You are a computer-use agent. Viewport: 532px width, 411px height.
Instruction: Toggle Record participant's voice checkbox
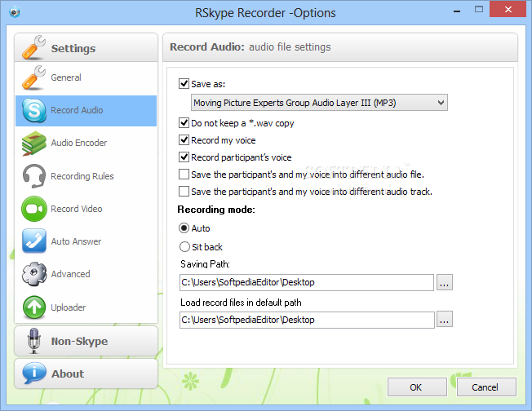184,157
